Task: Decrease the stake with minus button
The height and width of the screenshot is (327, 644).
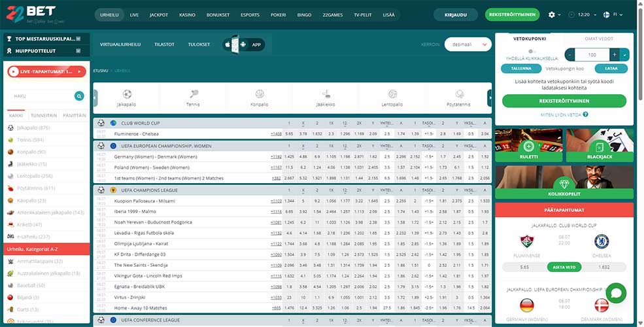Action: pyautogui.click(x=569, y=55)
